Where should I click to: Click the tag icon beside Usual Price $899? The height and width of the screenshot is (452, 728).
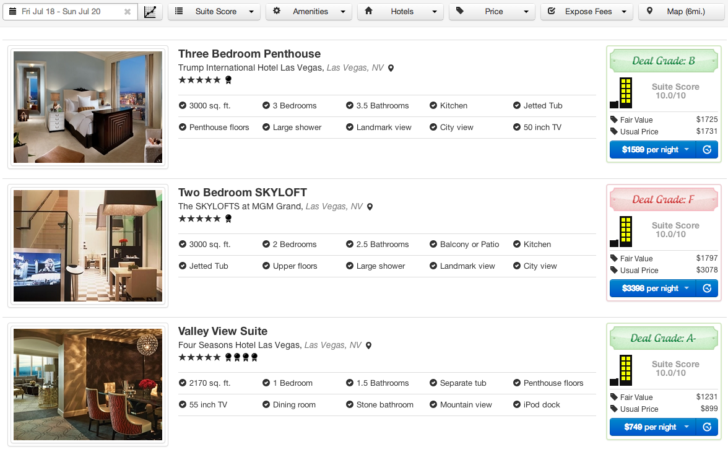coord(614,409)
